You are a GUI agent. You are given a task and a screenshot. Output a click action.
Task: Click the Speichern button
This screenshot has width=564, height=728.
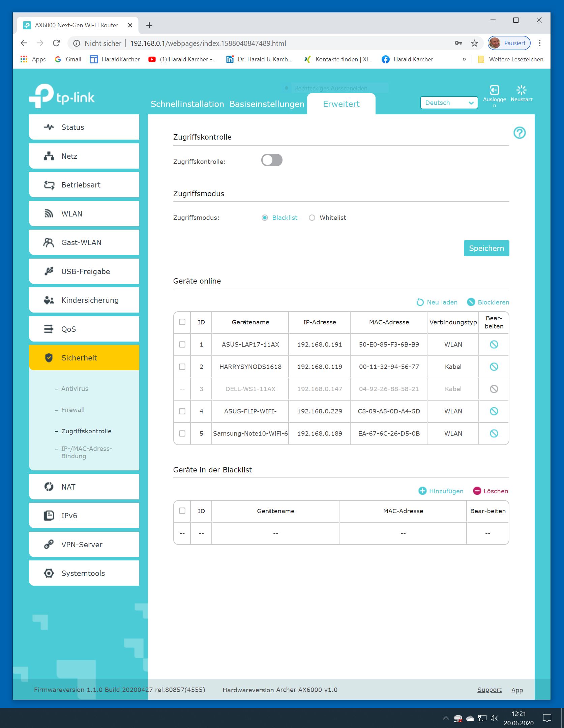point(486,248)
